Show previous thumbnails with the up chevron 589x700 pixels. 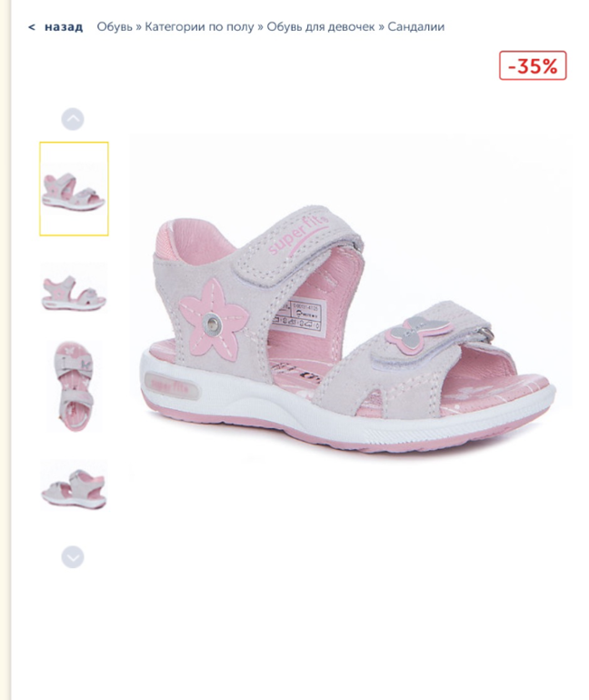73,119
